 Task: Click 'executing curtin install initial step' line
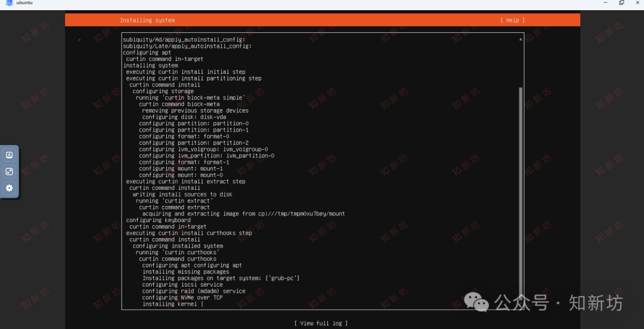(x=185, y=72)
